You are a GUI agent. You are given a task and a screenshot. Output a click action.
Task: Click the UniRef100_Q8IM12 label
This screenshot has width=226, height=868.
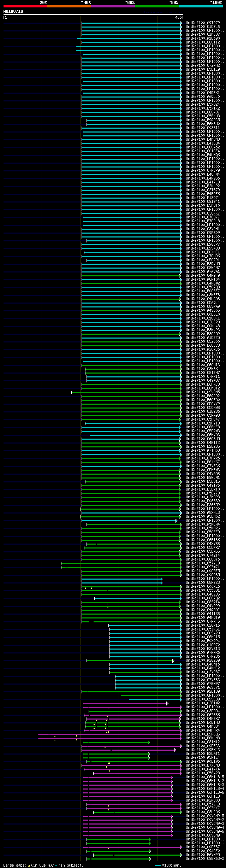coord(203,742)
